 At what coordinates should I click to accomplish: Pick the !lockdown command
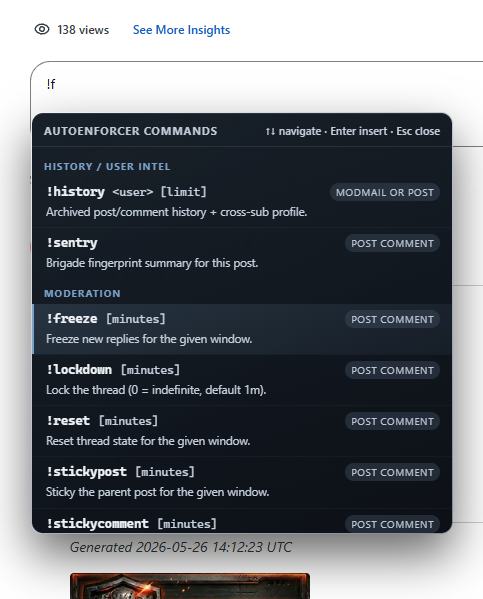click(242, 380)
